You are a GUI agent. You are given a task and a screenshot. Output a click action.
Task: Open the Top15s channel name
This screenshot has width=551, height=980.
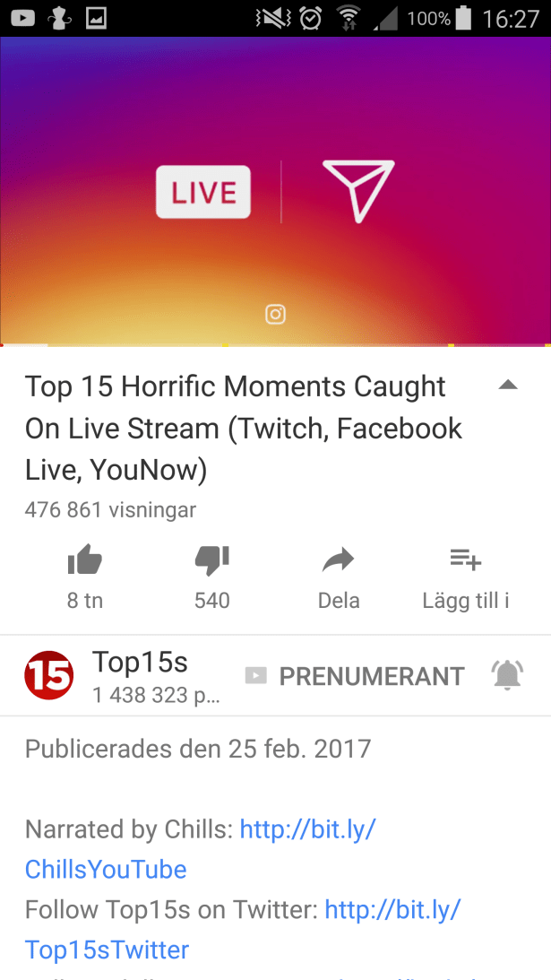[140, 661]
